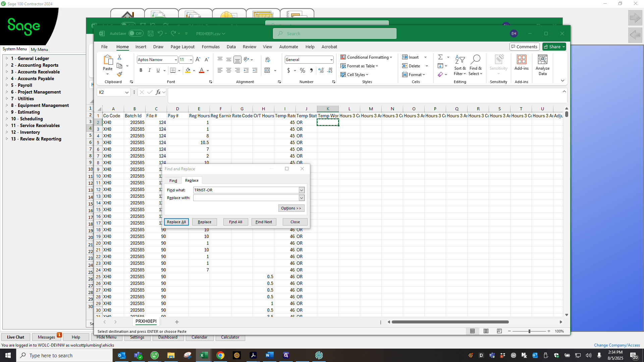This screenshot has height=362, width=644.
Task: Switch to the Find tab in dialog
Action: point(173,181)
